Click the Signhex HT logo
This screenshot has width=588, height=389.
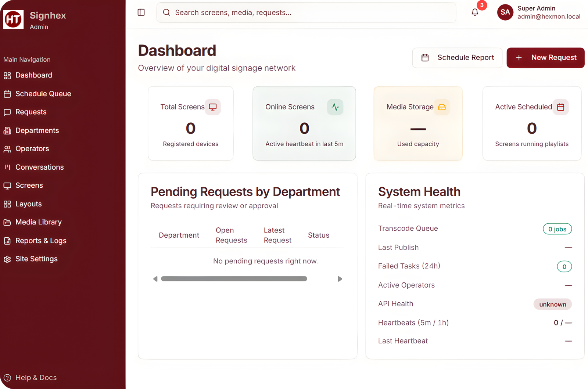(13, 19)
